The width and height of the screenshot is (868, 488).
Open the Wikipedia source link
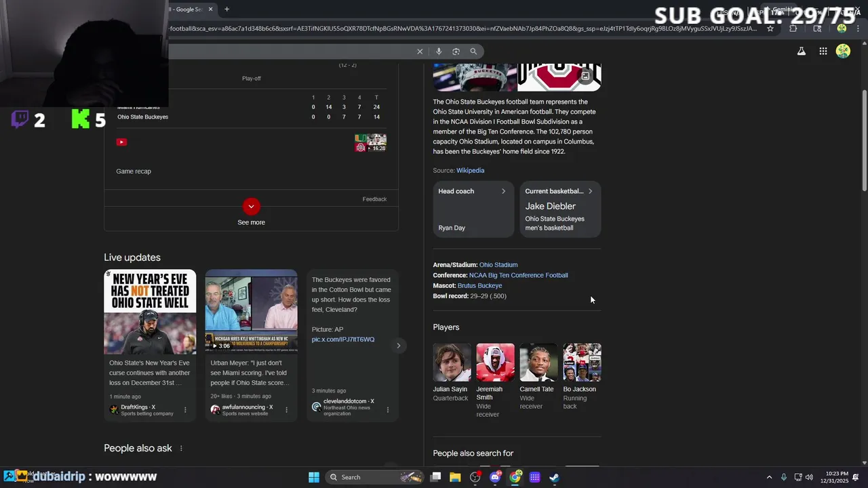470,171
